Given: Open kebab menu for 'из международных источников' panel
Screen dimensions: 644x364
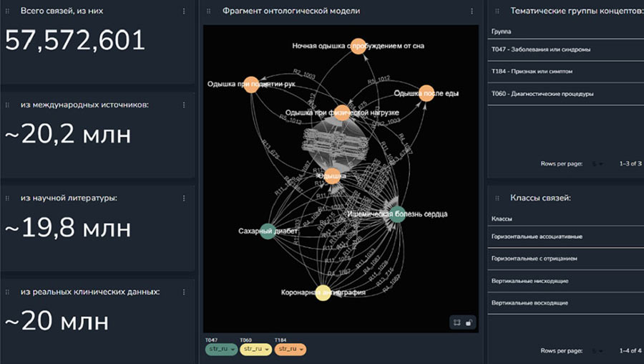Looking at the screenshot, I should tap(184, 105).
